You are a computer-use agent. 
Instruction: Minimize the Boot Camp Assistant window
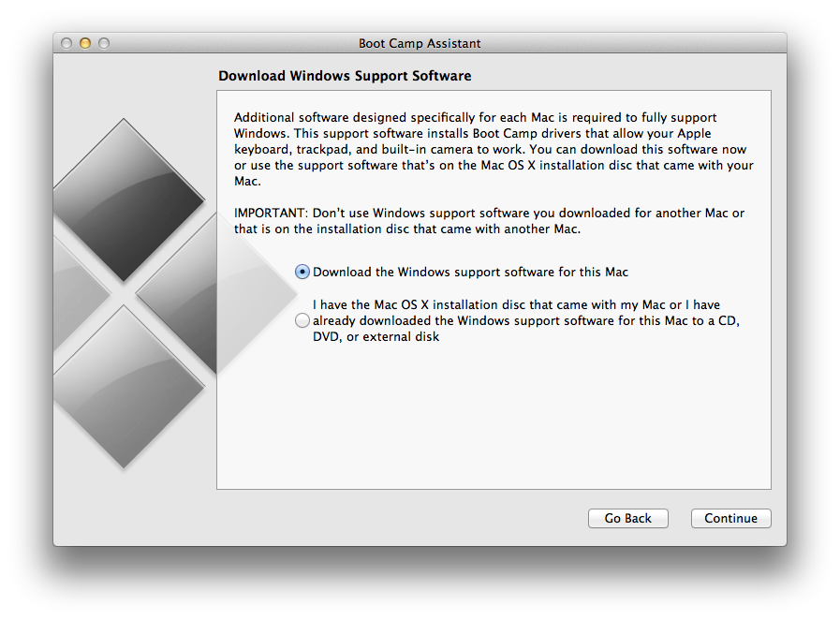click(85, 43)
